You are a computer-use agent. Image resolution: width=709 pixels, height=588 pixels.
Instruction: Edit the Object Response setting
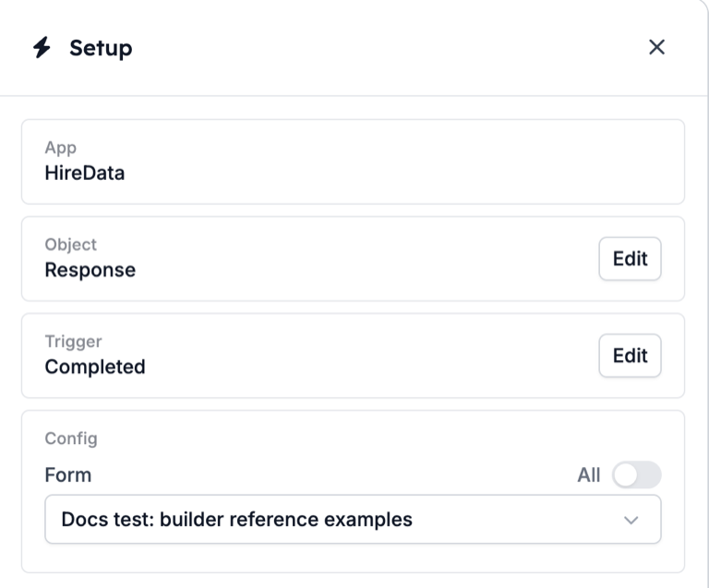(x=630, y=258)
